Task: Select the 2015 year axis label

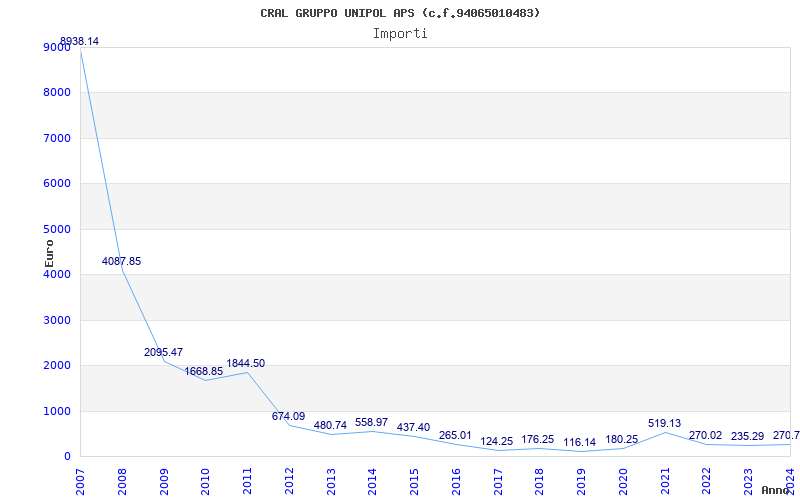Action: coord(414,482)
